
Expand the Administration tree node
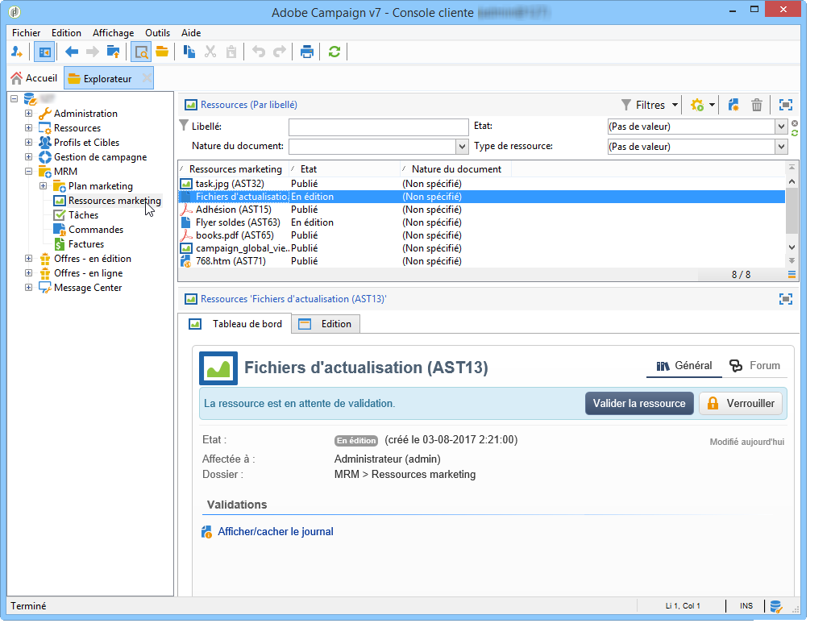click(29, 114)
